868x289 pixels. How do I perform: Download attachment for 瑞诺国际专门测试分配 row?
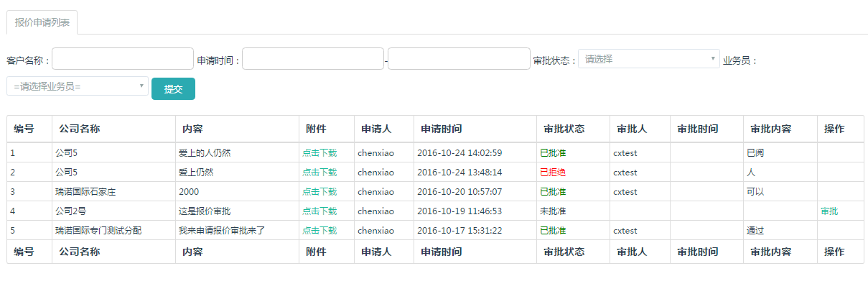coord(319,231)
